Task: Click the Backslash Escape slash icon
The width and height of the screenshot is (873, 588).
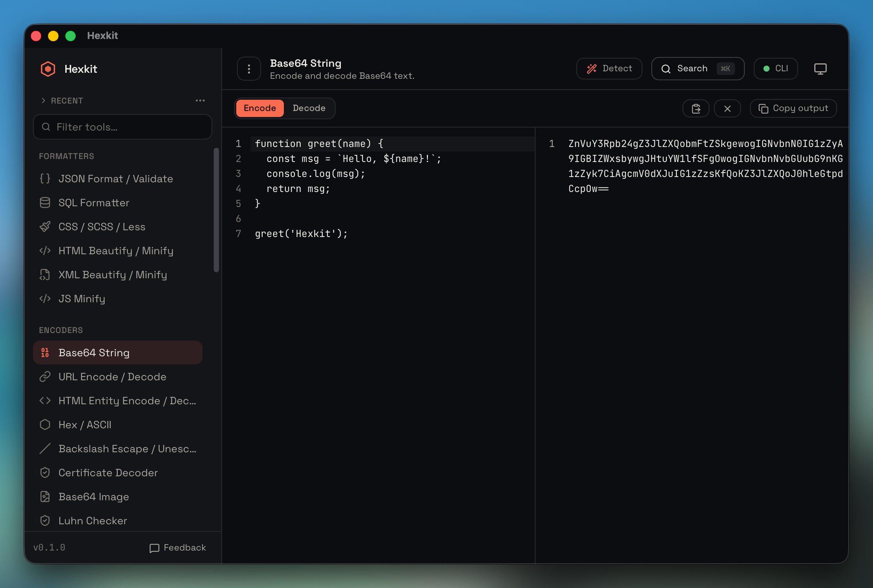Action: 45,449
